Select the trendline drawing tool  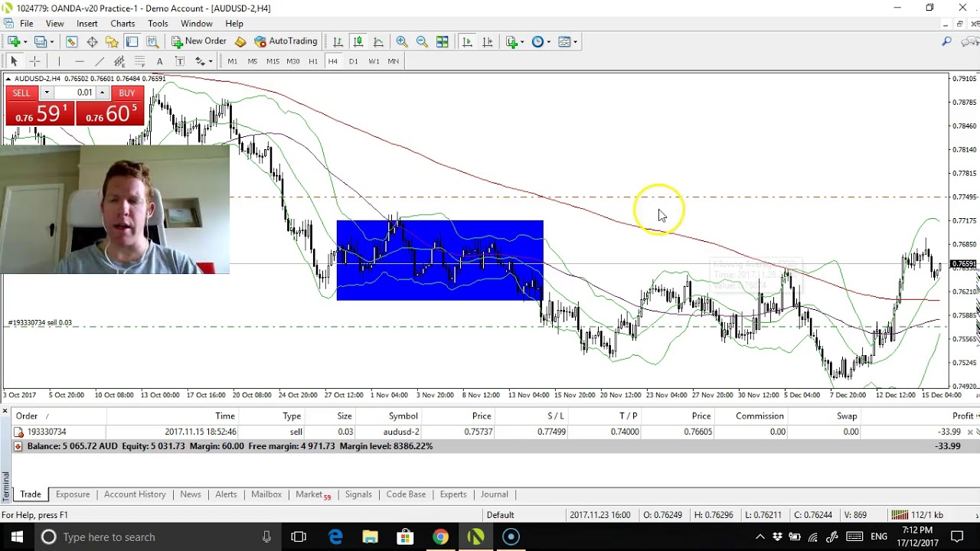100,61
